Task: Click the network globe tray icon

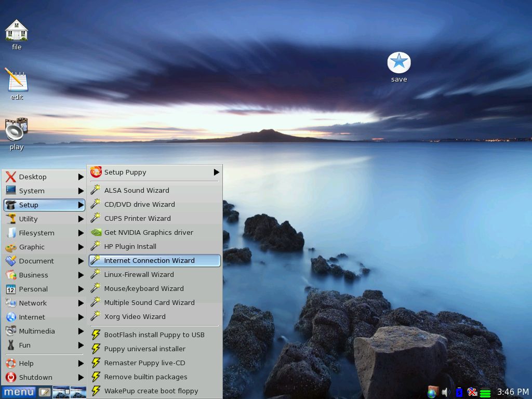Action: click(x=432, y=392)
